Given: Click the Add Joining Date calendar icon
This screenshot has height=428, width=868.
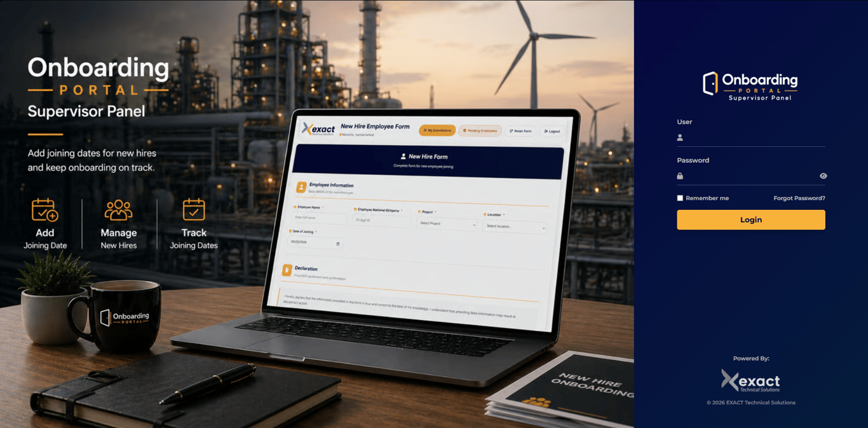Looking at the screenshot, I should click(x=44, y=210).
